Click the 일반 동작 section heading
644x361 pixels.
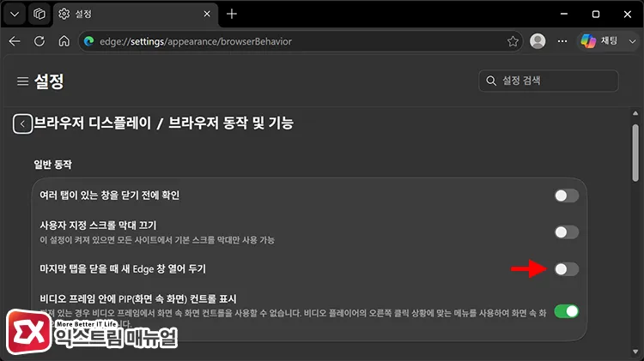click(52, 165)
